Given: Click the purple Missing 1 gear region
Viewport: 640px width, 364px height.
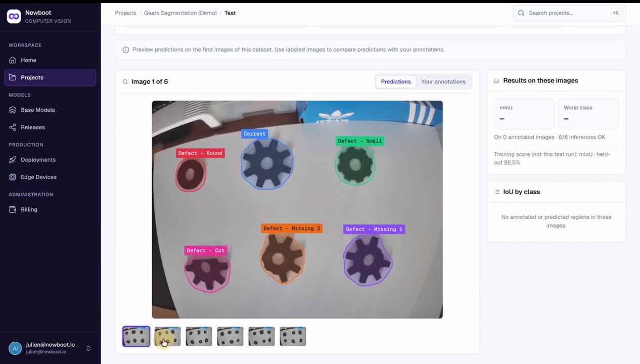Looking at the screenshot, I should 368,260.
